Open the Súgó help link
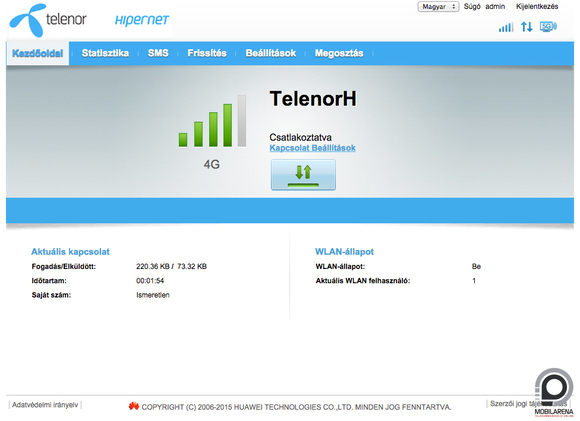The width and height of the screenshot is (580, 421). (472, 6)
